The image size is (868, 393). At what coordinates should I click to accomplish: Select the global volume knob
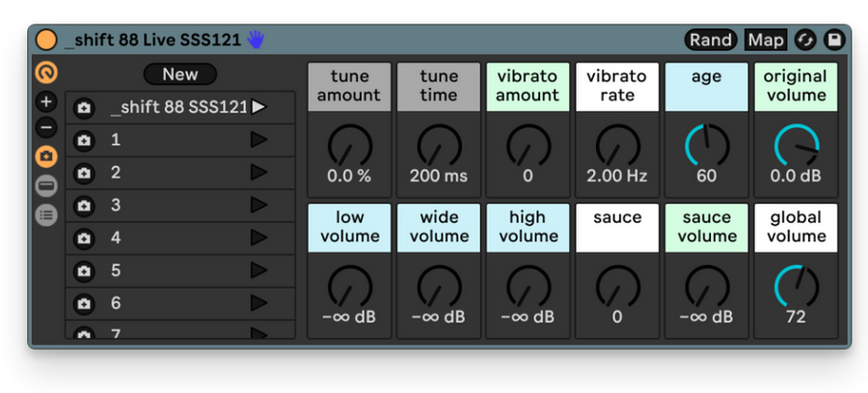[x=796, y=287]
